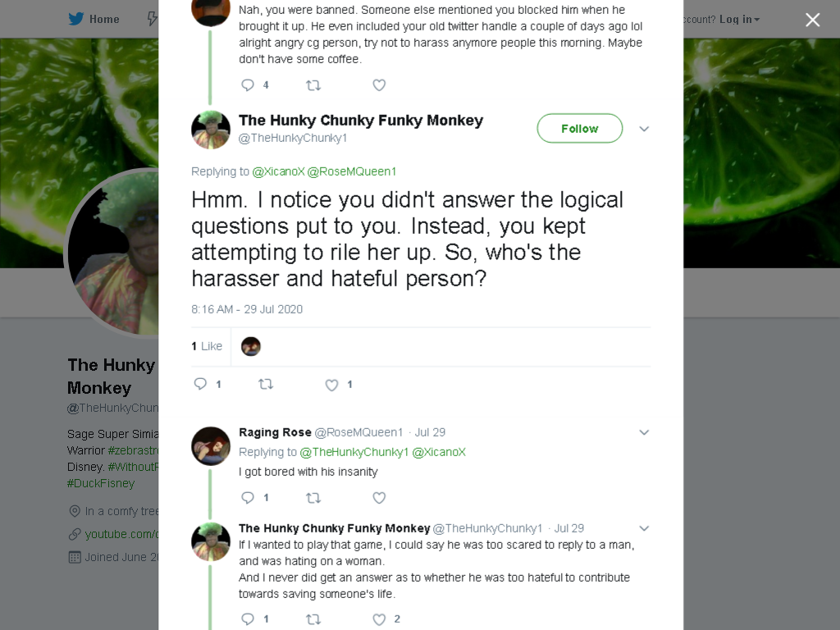Open replies on the top tweet with 4 comments
Image resolution: width=840 pixels, height=630 pixels.
click(x=248, y=85)
